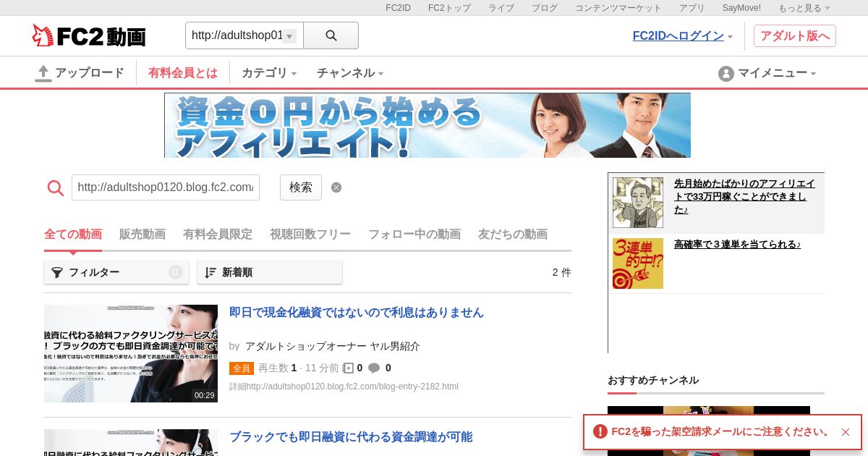Open uploader アダルトショップオーナー ヤル男紹介 profile
This screenshot has width=868, height=456.
click(333, 346)
